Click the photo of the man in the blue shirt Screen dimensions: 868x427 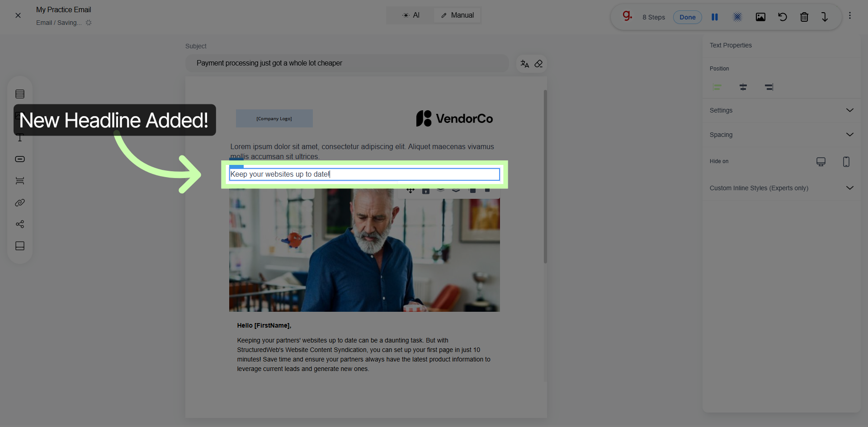tap(364, 250)
